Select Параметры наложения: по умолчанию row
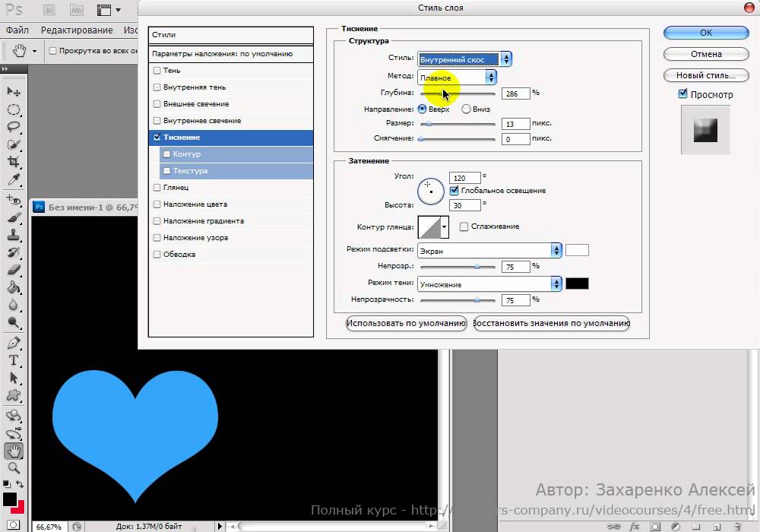Screen dimensions: 760x532 click(231, 54)
